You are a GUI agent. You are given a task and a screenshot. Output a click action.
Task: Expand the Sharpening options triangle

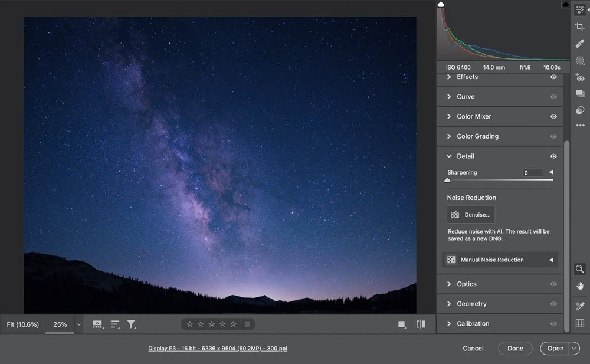[551, 172]
